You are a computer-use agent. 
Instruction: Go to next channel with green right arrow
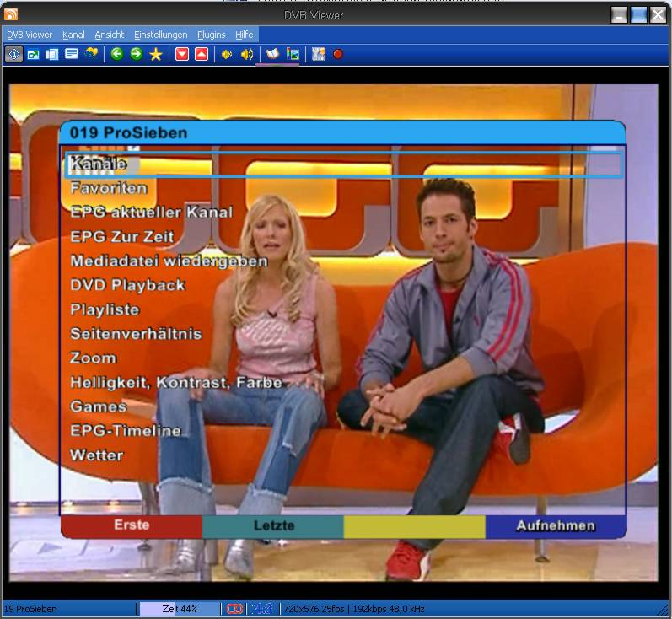click(x=137, y=54)
